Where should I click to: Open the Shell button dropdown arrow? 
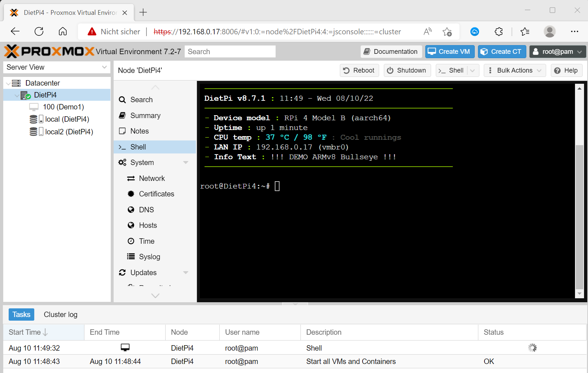(473, 70)
